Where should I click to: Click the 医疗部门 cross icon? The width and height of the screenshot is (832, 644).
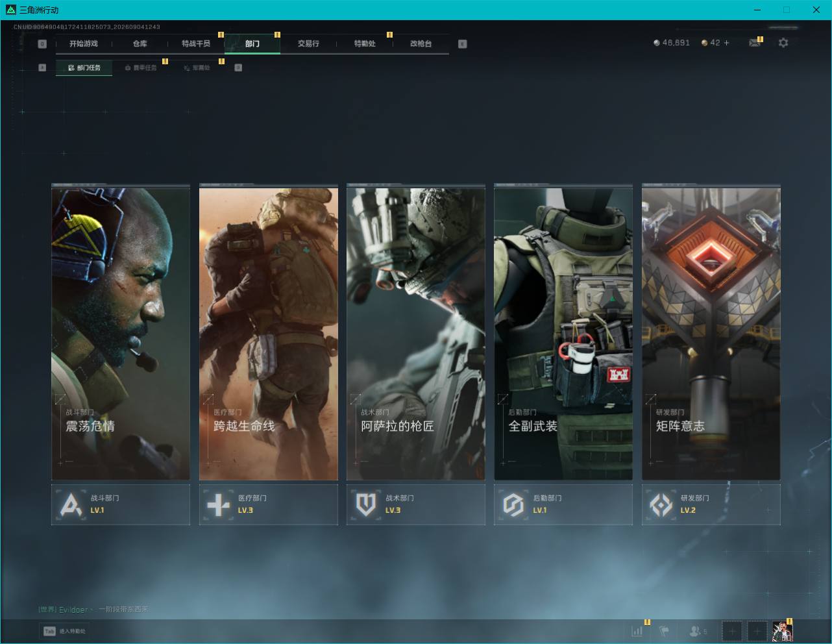tap(218, 504)
